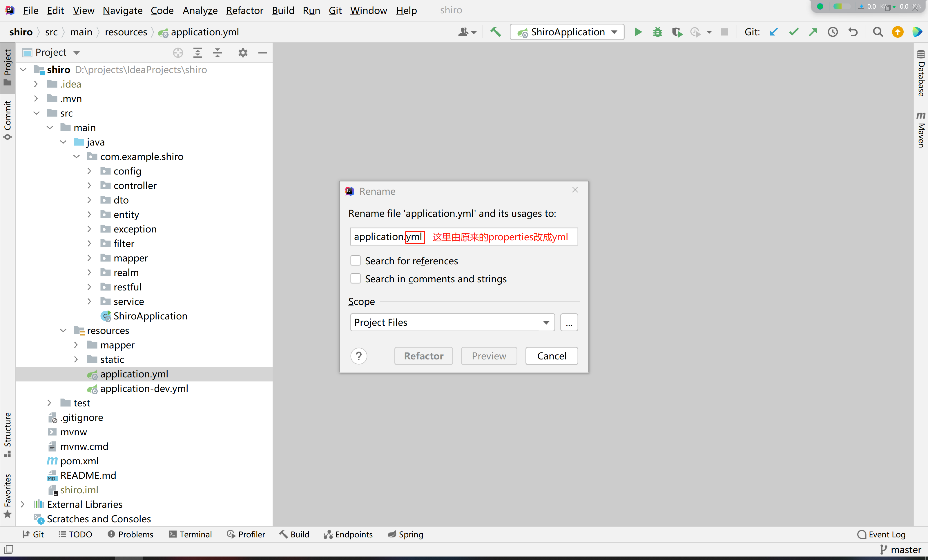
Task: Open the Project Files scope dropdown
Action: 452,322
